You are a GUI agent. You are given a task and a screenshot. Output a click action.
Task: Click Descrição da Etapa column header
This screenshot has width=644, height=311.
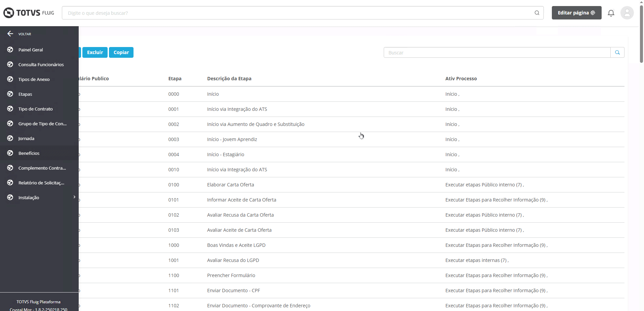229,79
